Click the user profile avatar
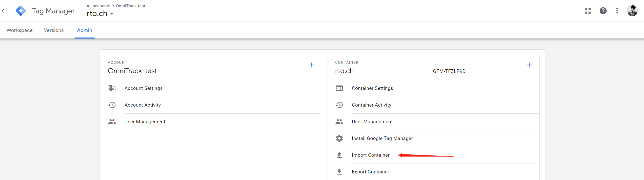The height and width of the screenshot is (180, 644). (632, 11)
